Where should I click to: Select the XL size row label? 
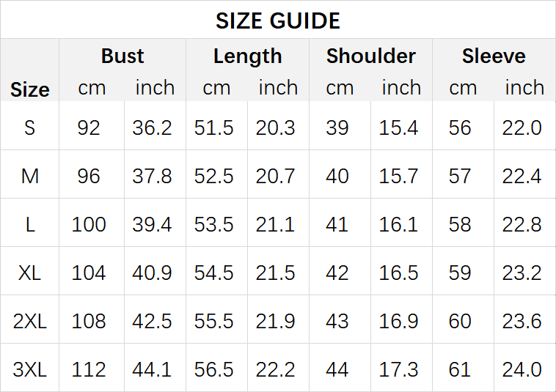coord(30,273)
